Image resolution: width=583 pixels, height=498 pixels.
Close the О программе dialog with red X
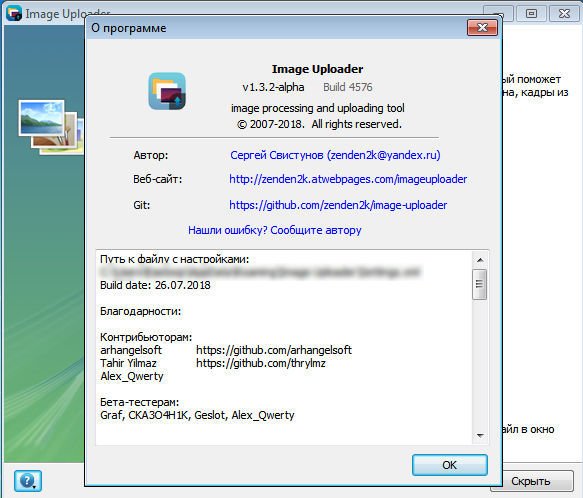[482, 28]
